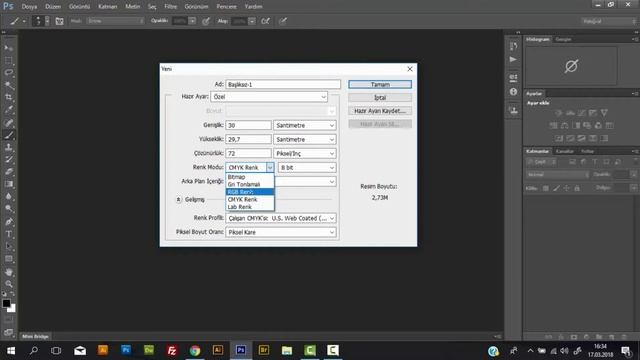Viewport: 640px width, 360px height.
Task: Click the background color swatch
Action: (13, 309)
